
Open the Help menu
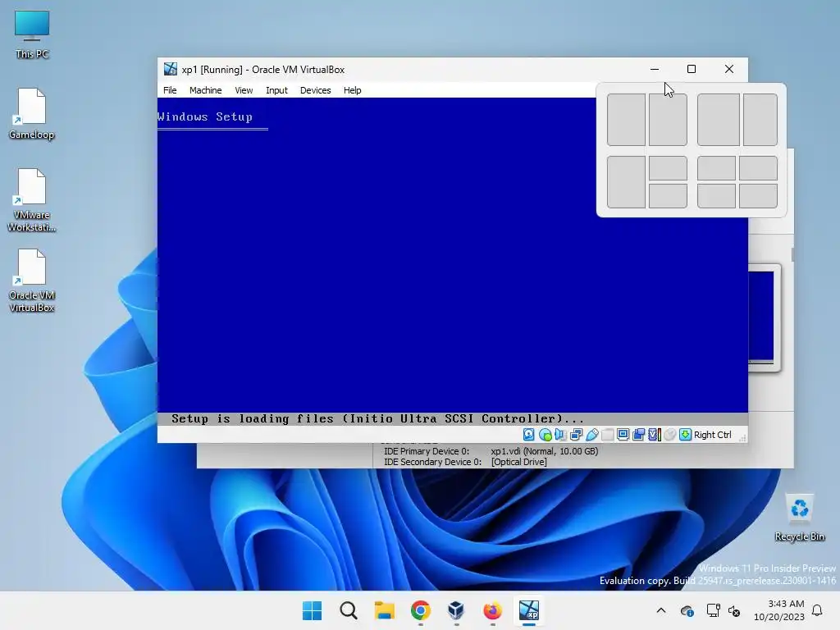(x=352, y=90)
